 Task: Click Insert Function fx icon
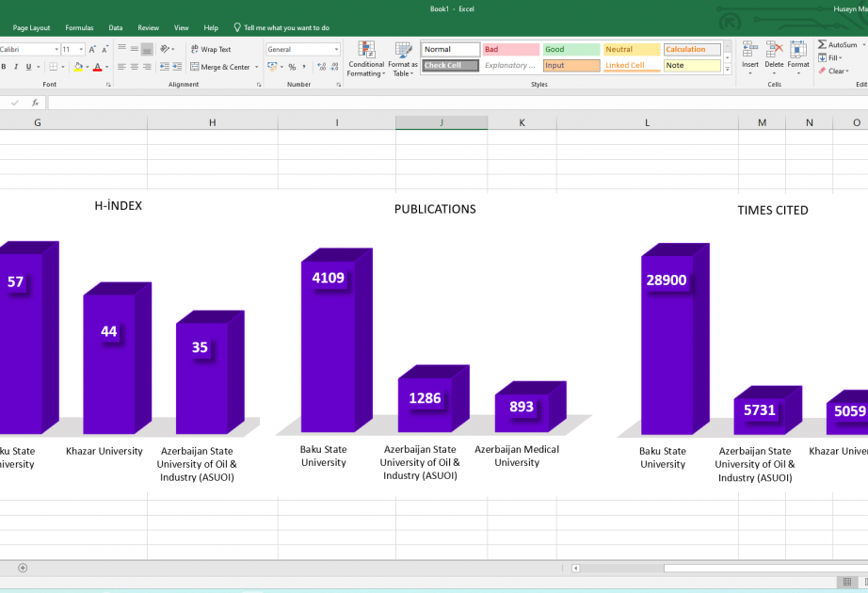35,103
